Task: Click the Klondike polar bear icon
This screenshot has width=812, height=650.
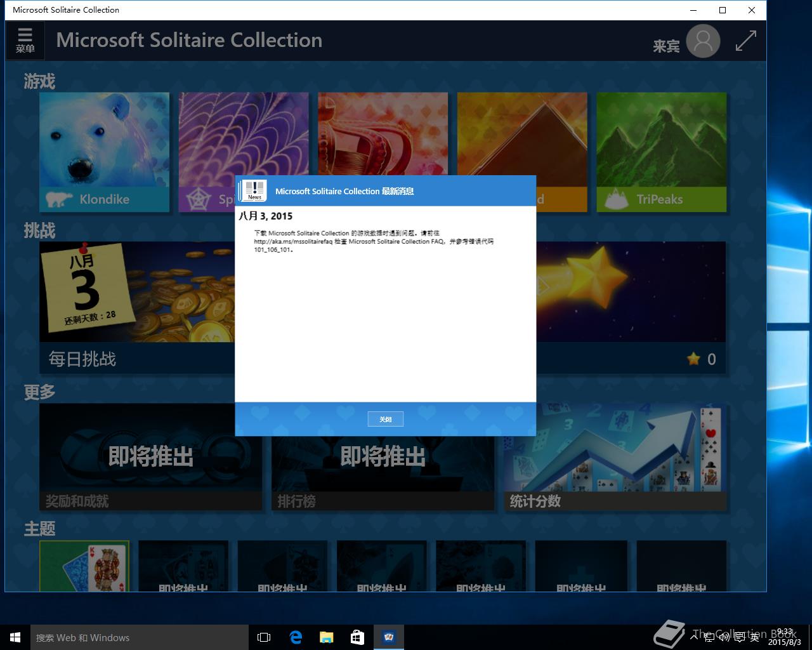Action: click(59, 200)
